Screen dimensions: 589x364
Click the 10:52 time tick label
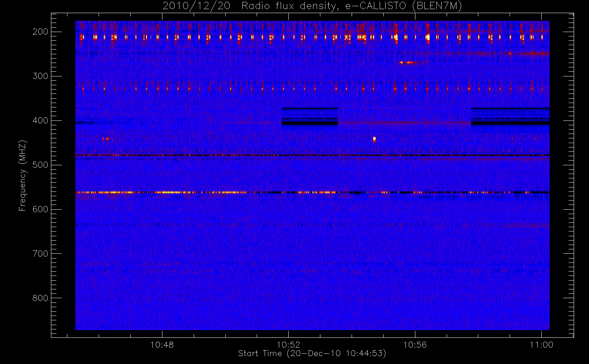288,345
